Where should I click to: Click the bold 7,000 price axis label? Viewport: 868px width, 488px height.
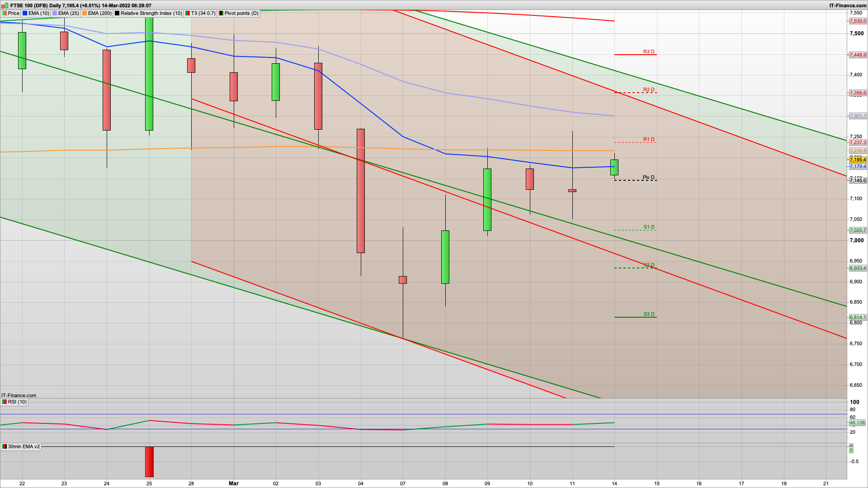(x=856, y=240)
